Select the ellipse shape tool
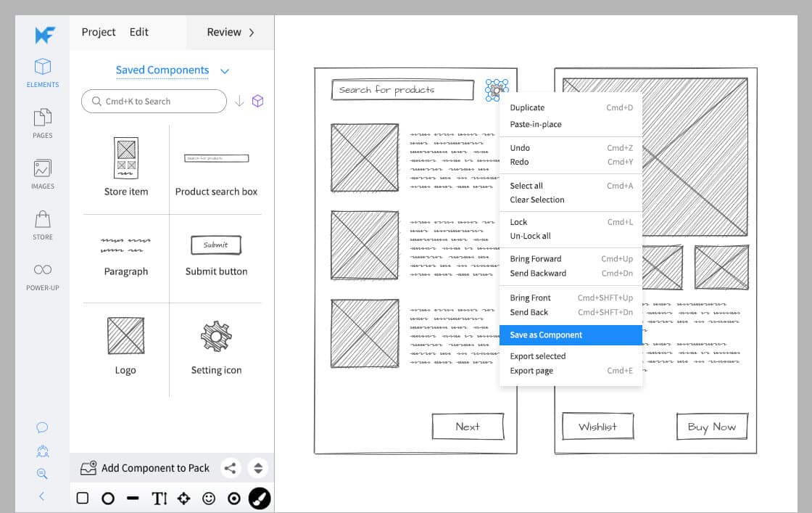Viewport: 812px width, 513px height. click(x=107, y=498)
